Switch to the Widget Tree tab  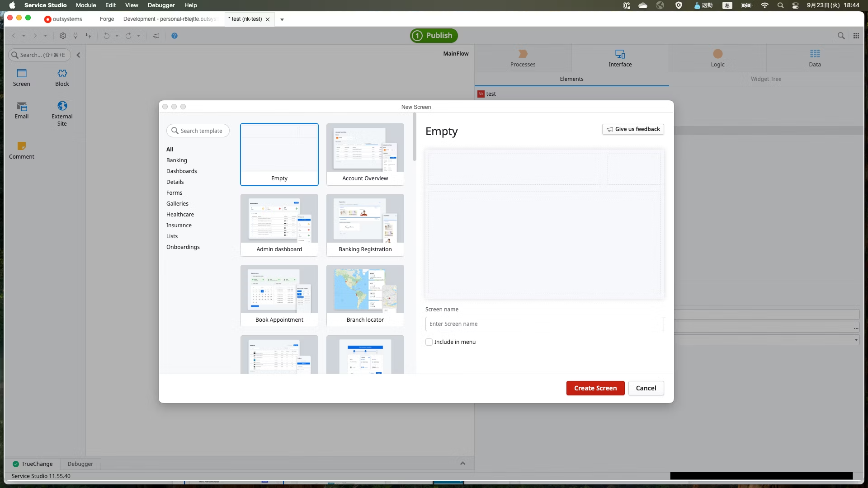pos(766,79)
